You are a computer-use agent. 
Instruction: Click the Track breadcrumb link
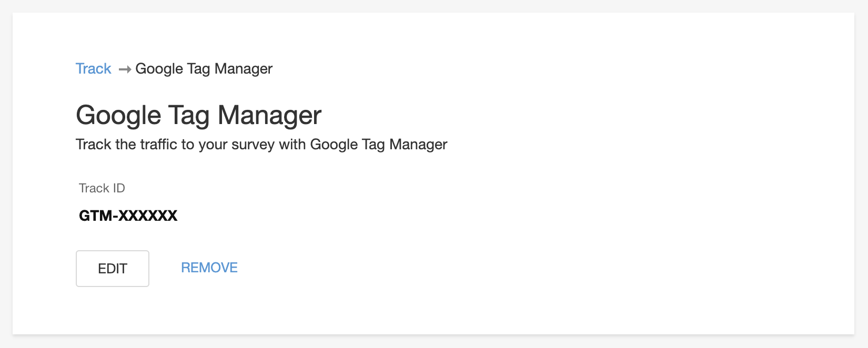tap(93, 69)
